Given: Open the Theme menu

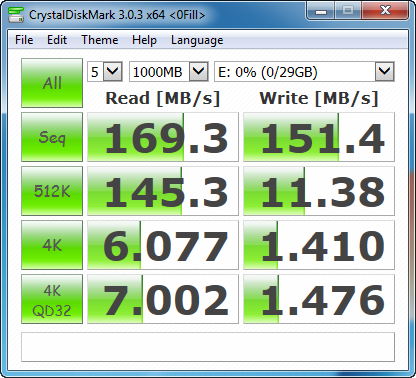Looking at the screenshot, I should (100, 40).
